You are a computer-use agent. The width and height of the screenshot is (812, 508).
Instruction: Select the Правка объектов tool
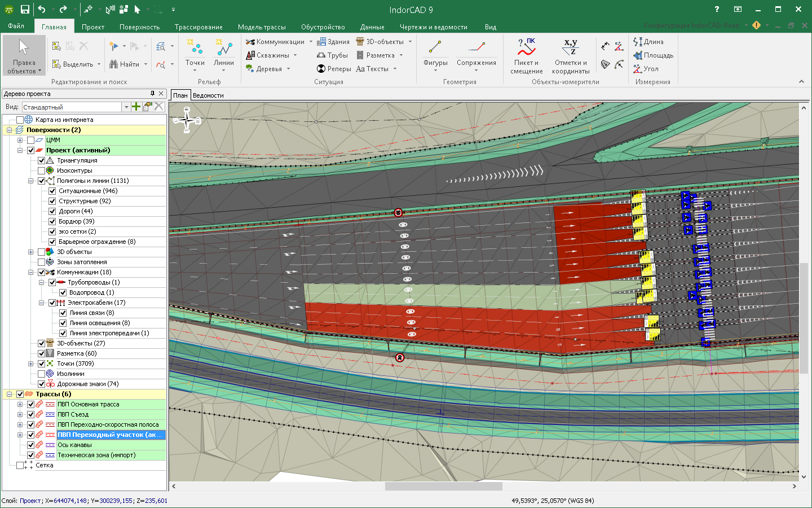[24, 55]
